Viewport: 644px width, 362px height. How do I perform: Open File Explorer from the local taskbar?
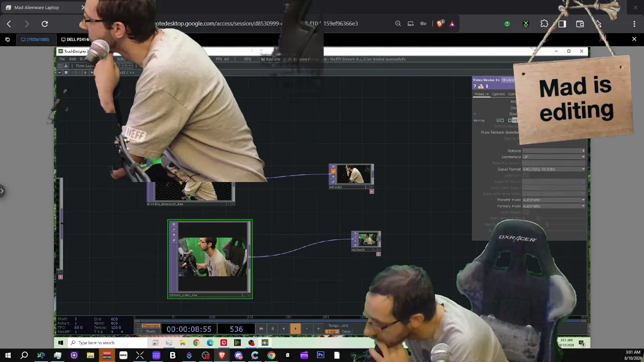pyautogui.click(x=91, y=355)
